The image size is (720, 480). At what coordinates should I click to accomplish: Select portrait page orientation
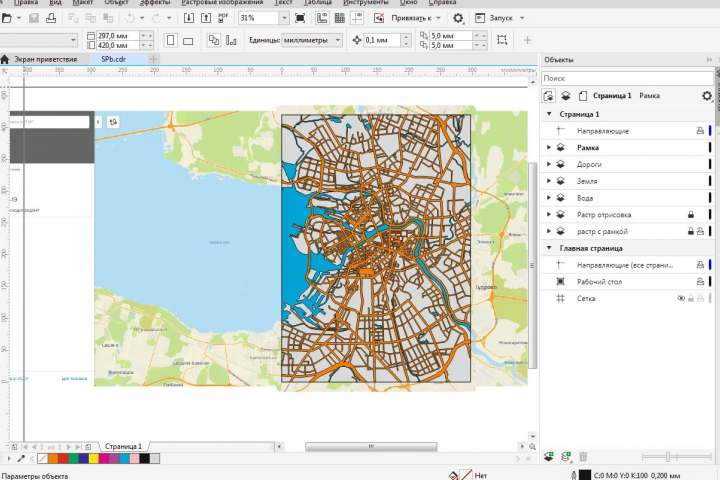(x=170, y=40)
